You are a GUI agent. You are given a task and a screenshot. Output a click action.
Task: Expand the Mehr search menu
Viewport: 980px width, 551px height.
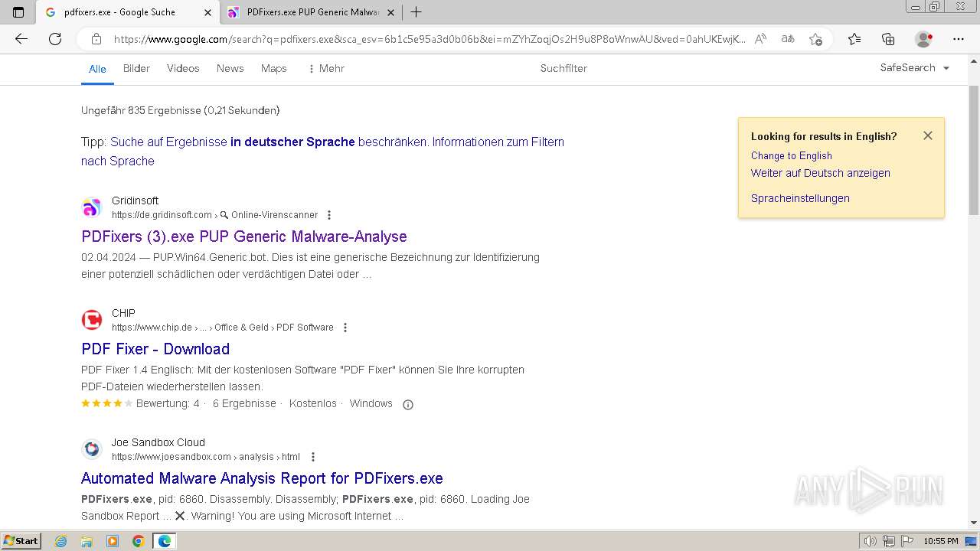(x=326, y=68)
